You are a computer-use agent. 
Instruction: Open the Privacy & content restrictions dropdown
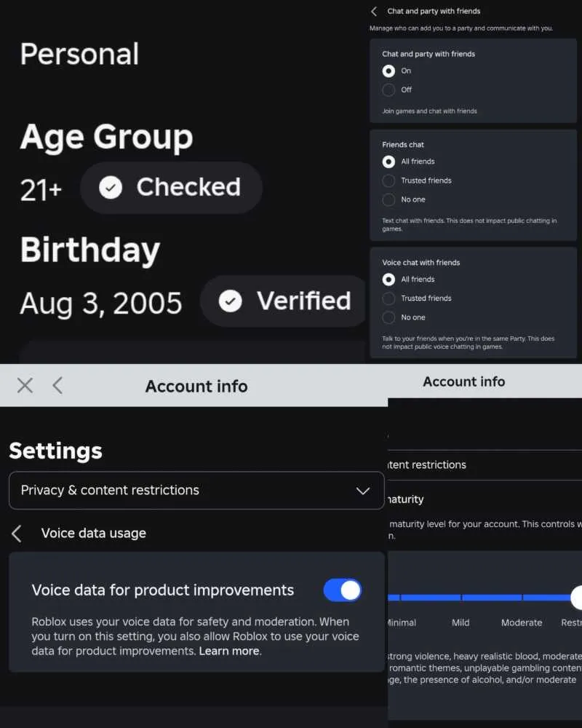click(x=196, y=490)
